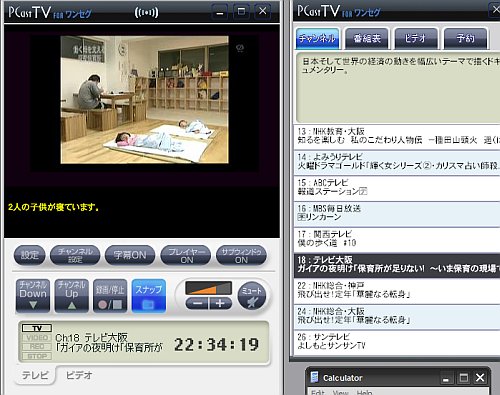
Task: Start or stop recording with 録画/停止
Action: [110, 296]
